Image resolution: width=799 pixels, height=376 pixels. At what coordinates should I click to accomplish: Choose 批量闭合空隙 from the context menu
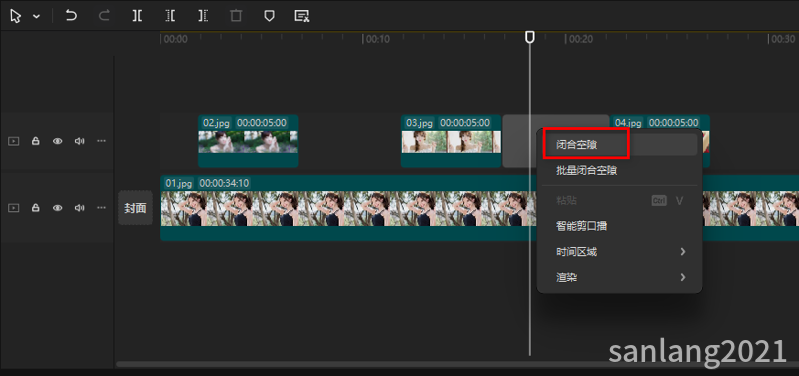(620, 171)
